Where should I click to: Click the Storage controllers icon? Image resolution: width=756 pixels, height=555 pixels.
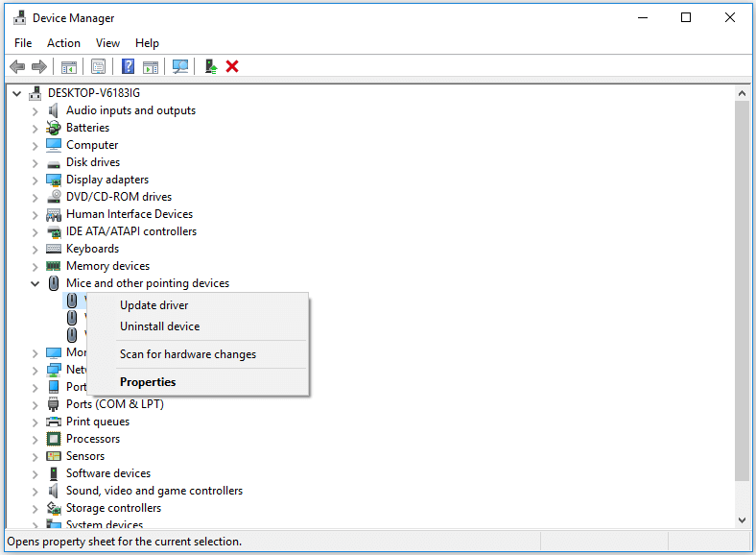(54, 508)
